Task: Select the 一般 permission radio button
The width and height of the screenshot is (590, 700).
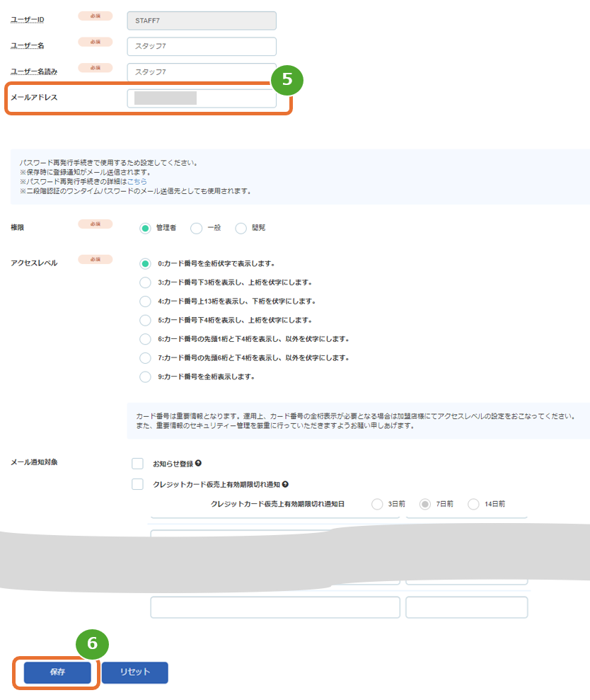Action: click(x=197, y=229)
